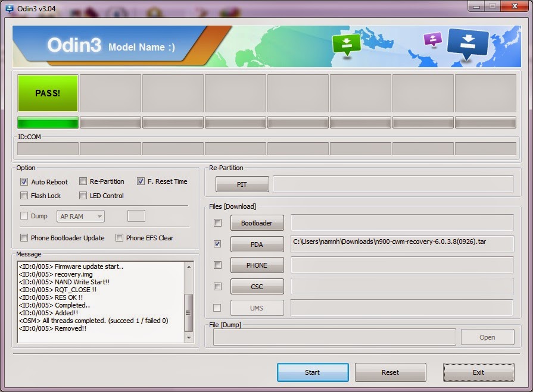Image resolution: width=533 pixels, height=392 pixels.
Task: Click log line 'Firmware update start..'
Action: [71, 266]
